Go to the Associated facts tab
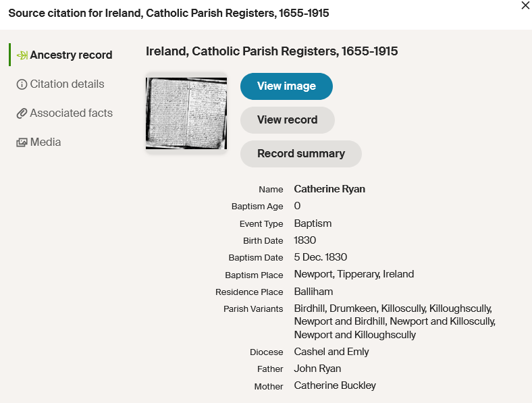Image resolution: width=532 pixels, height=403 pixels. (71, 113)
